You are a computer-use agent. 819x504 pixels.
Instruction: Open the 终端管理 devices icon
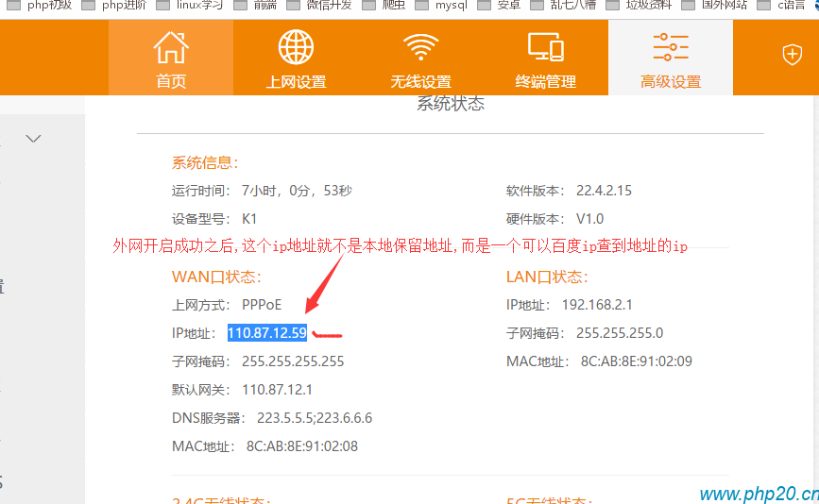click(545, 47)
